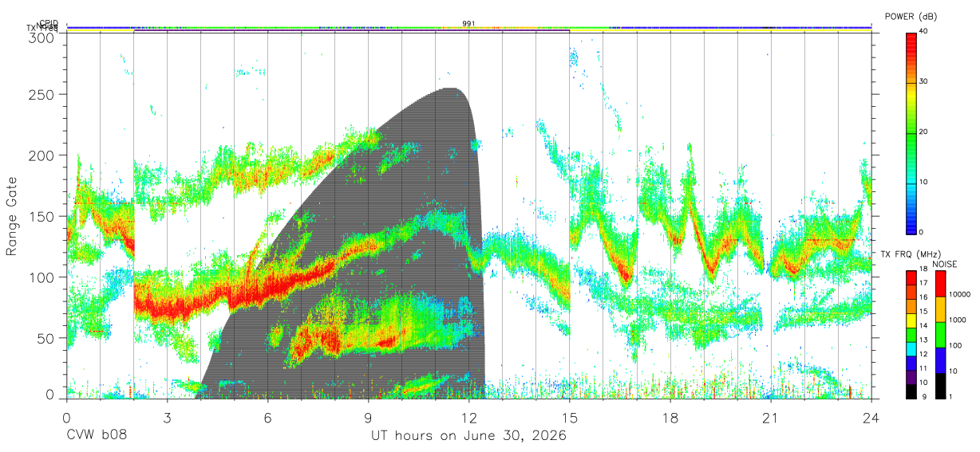Click the 24 hour tick label on UT axis
The height and width of the screenshot is (452, 980).
click(x=871, y=418)
